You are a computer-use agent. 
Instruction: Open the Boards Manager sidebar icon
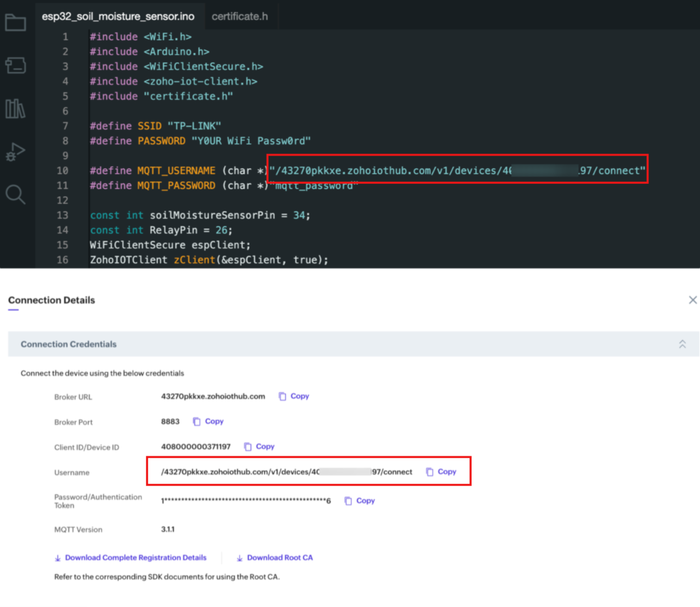15,65
